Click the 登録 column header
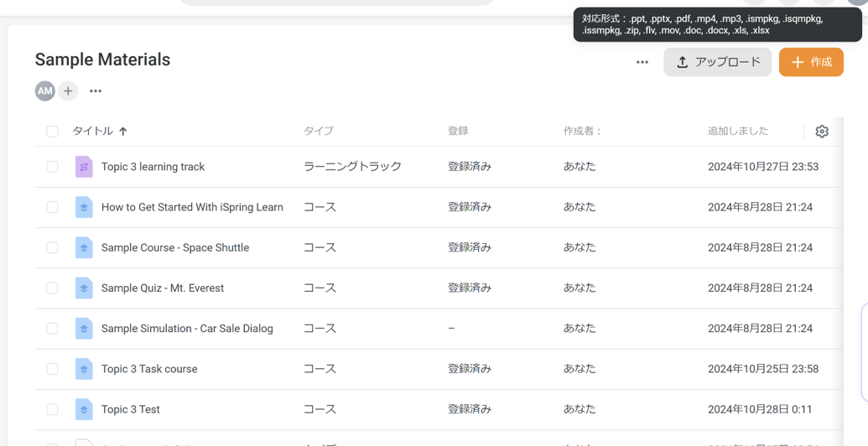Viewport: 868px width, 446px height. (x=458, y=132)
